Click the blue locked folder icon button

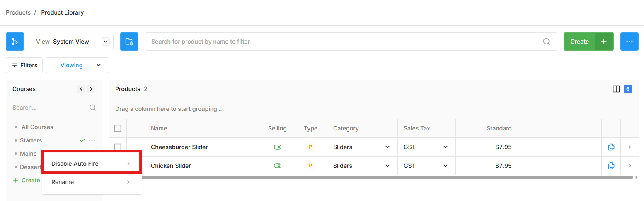coord(129,42)
